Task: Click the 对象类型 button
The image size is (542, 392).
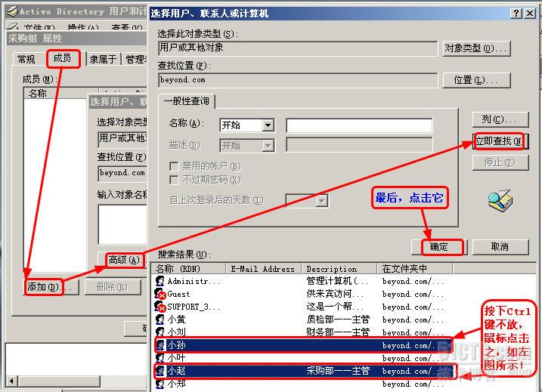Action: [x=476, y=48]
